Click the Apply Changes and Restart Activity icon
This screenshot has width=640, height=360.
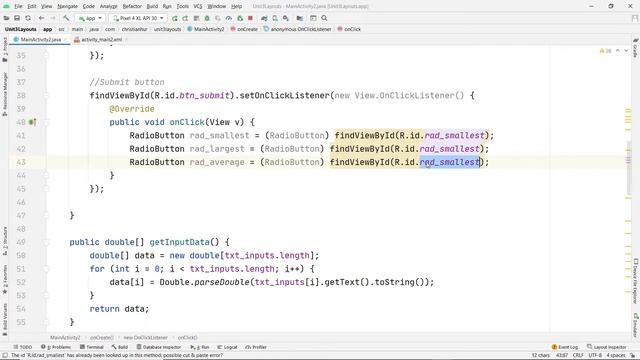[175, 18]
